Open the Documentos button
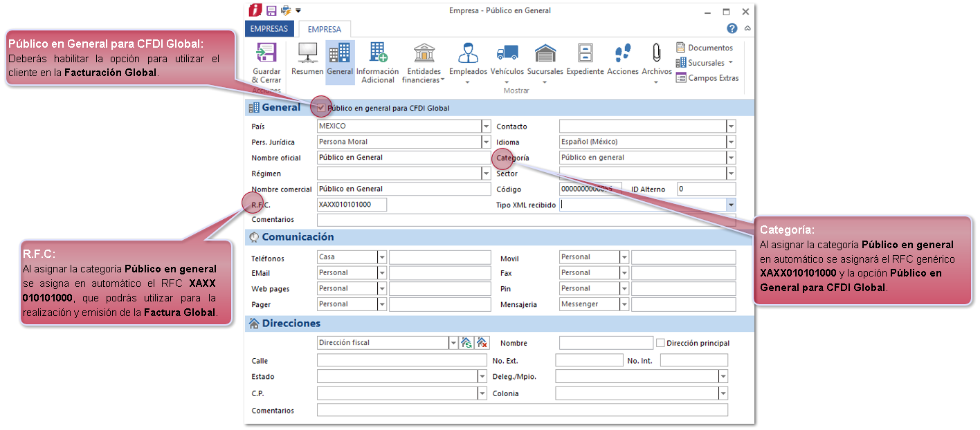 (x=705, y=48)
